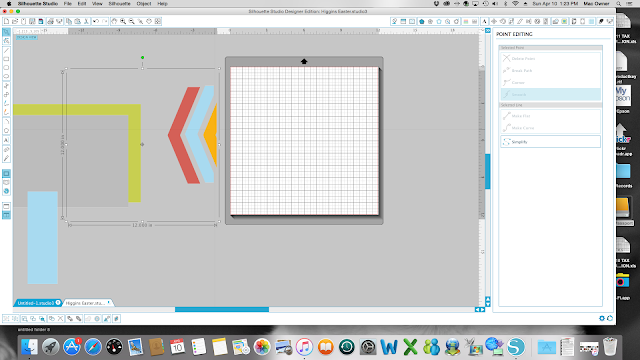640x360 pixels.
Task: Collapse the Point Editing side panel arrows
Action: click(x=488, y=31)
